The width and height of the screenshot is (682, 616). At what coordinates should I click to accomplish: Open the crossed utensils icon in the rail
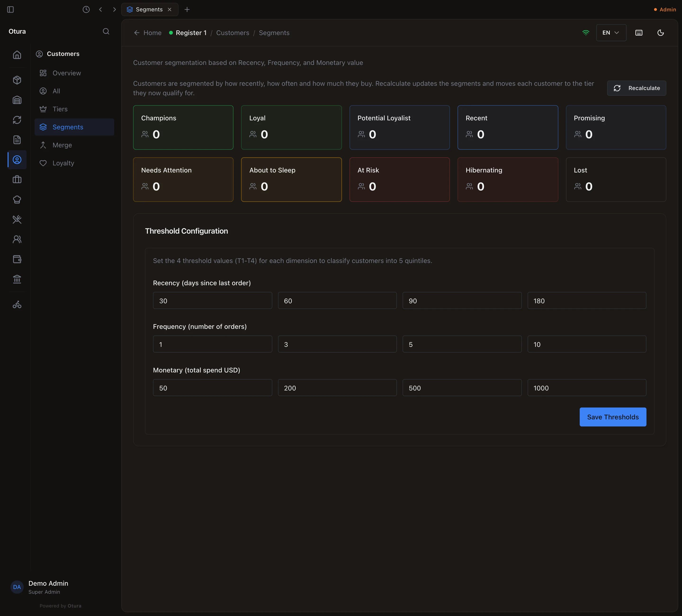pos(17,220)
